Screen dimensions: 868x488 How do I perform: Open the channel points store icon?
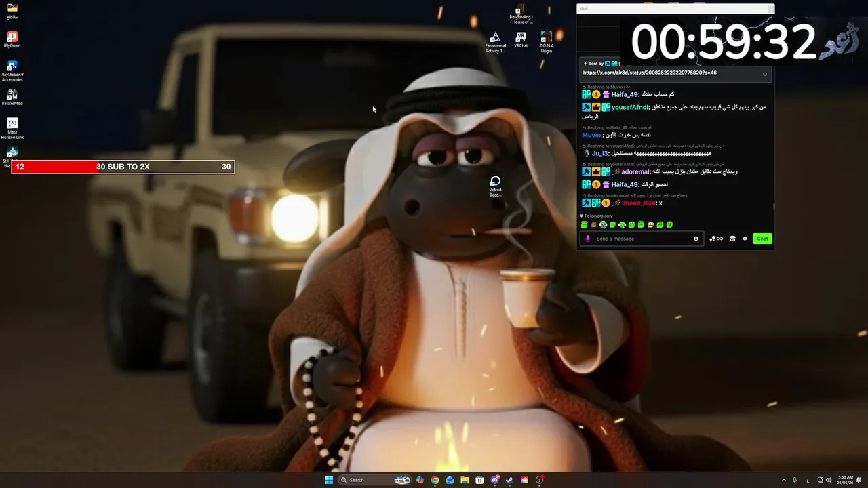point(732,239)
